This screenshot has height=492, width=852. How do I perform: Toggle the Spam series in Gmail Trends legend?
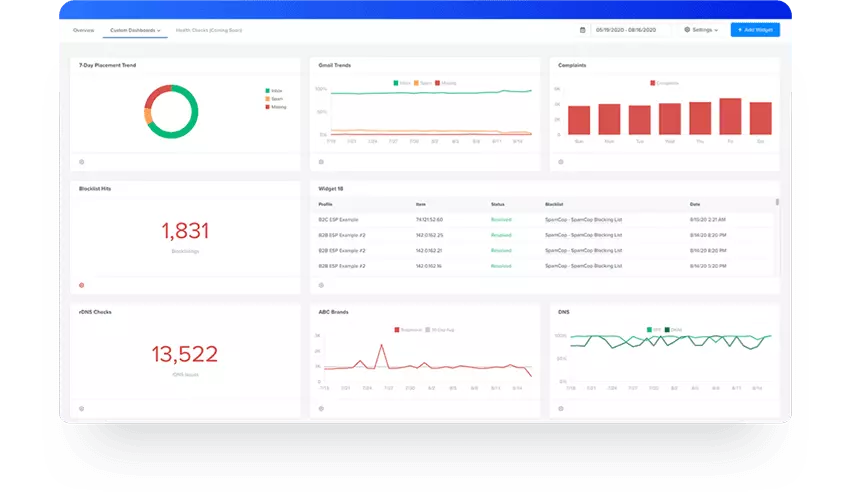(x=423, y=83)
